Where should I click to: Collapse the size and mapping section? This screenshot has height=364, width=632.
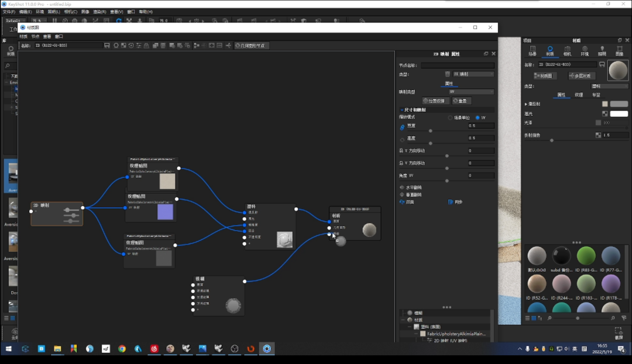pyautogui.click(x=402, y=109)
